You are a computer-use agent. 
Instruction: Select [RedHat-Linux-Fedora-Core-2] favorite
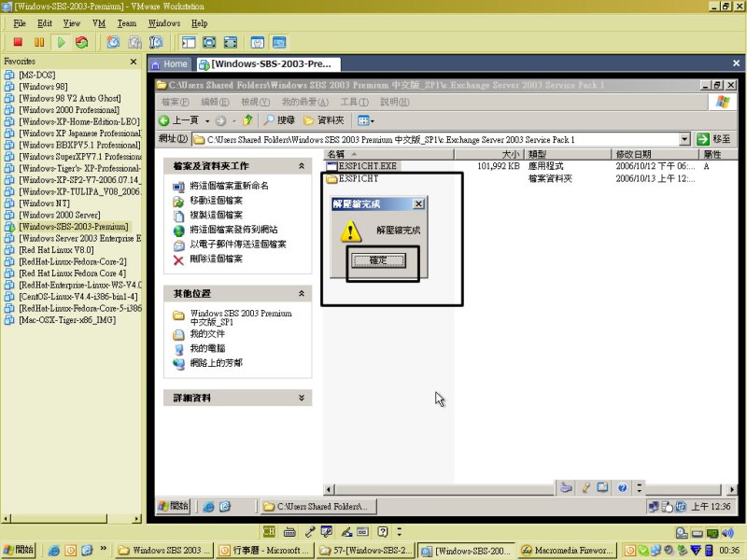tap(73, 261)
